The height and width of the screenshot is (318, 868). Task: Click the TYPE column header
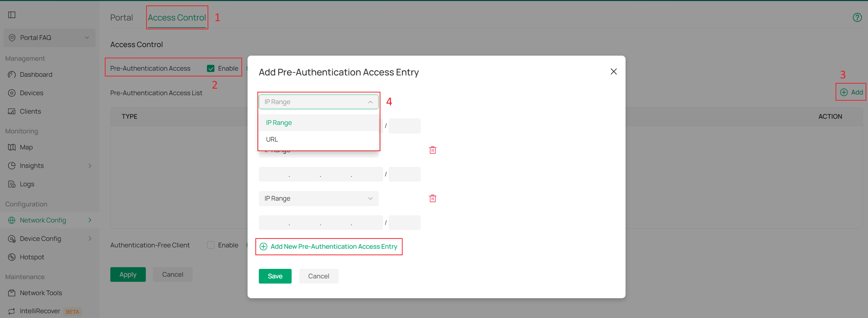coord(129,117)
